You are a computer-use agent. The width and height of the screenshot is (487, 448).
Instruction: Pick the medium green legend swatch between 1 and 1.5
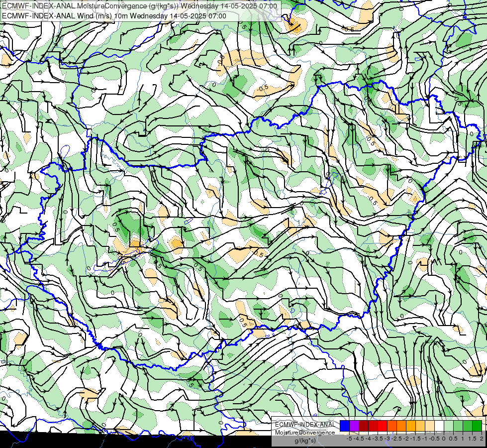point(468,426)
